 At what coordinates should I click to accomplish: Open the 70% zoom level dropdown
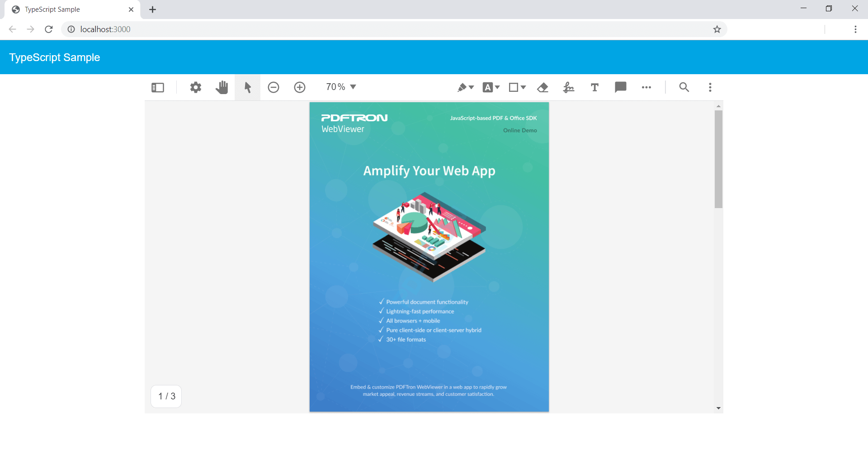click(341, 87)
